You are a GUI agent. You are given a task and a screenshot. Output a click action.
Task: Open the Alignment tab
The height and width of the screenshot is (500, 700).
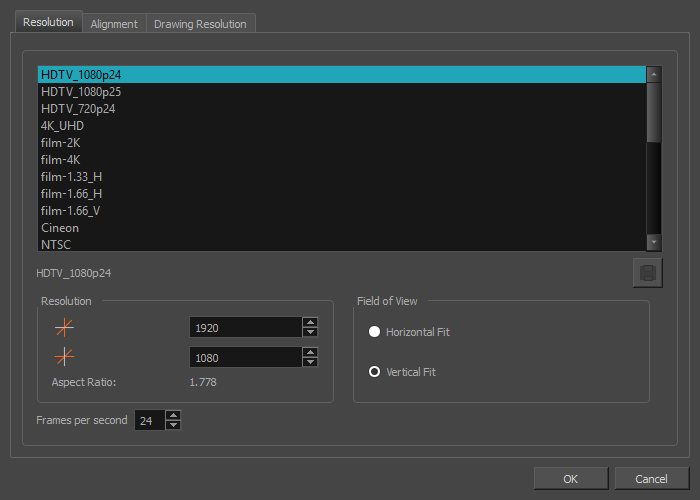(114, 24)
